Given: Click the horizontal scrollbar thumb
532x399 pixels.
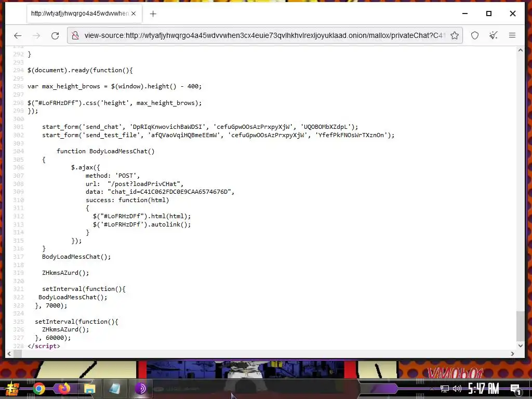Looking at the screenshot, I should 18,354.
